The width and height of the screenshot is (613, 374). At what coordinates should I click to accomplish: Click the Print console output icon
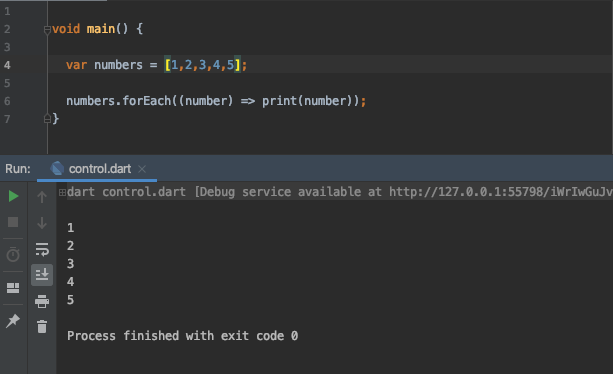(x=42, y=301)
